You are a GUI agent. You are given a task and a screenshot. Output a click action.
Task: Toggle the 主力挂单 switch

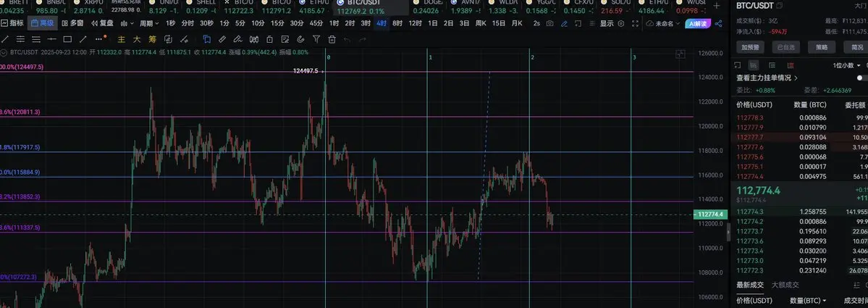click(862, 78)
